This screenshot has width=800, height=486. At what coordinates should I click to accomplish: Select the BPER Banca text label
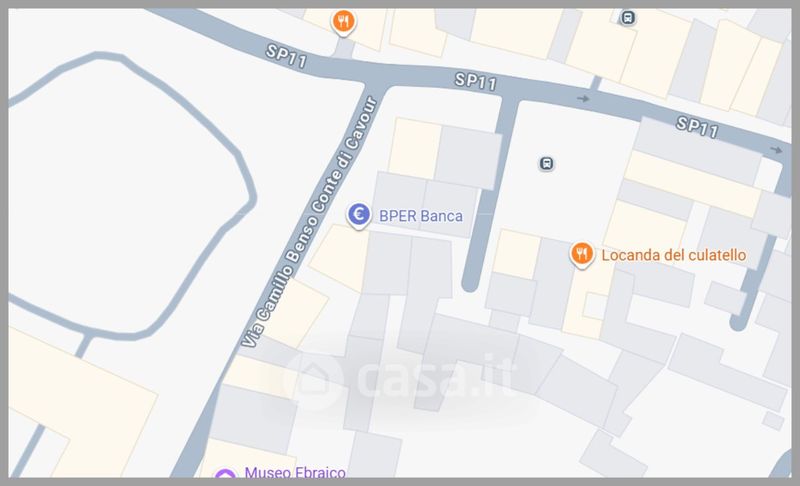421,216
